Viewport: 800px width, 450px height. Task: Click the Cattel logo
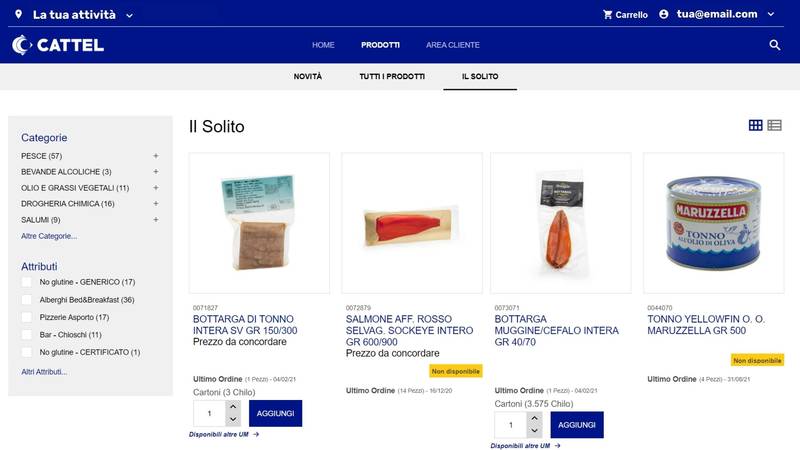(58, 45)
